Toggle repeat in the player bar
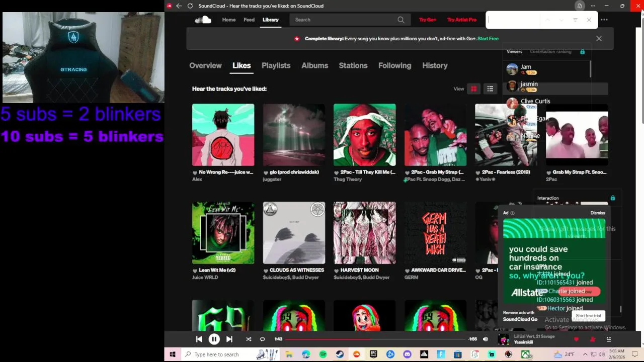644x362 pixels. coord(262,339)
